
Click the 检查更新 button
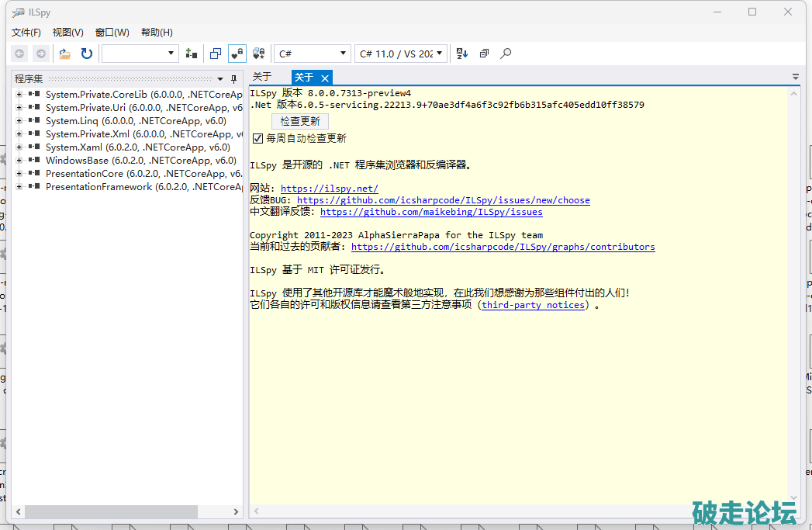coord(300,122)
